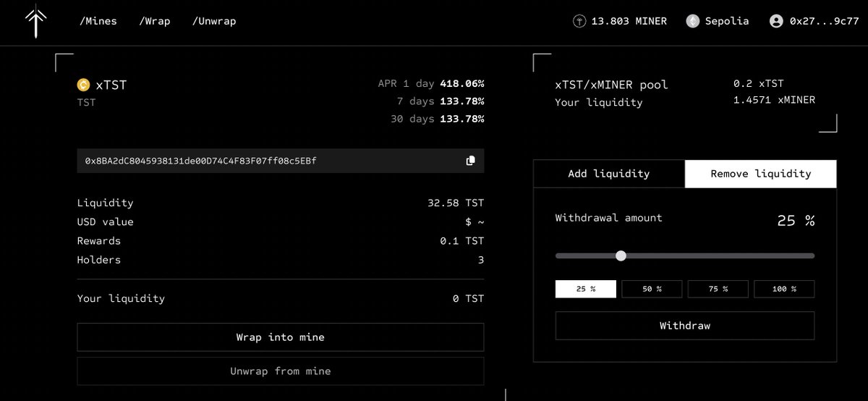
Task: Click the 25 % withdrawal amount readout
Action: point(796,221)
